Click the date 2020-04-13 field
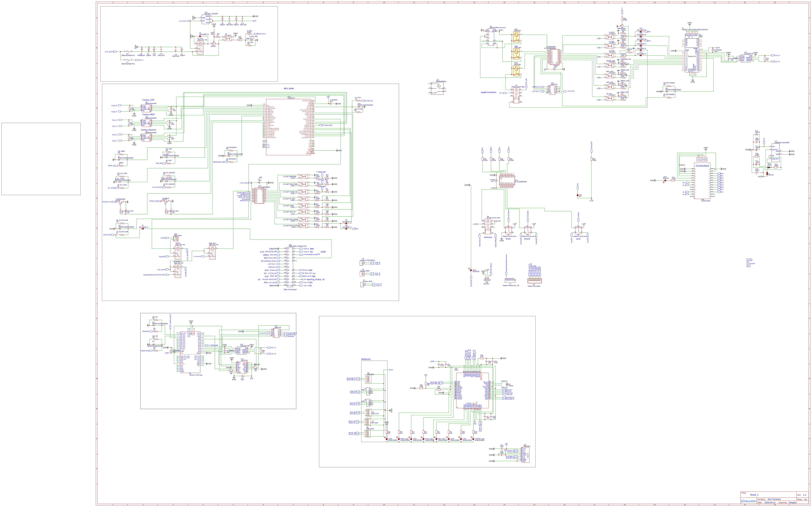The height and width of the screenshot is (507, 812). [x=770, y=503]
